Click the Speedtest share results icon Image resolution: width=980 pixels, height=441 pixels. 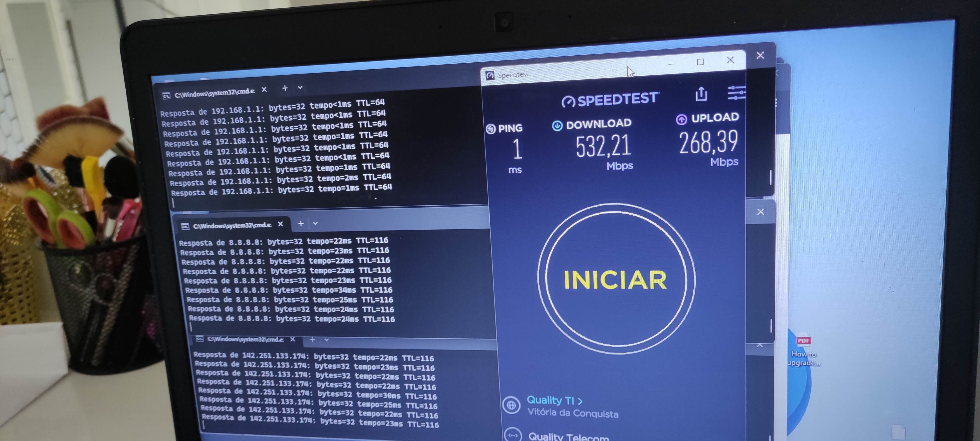701,94
